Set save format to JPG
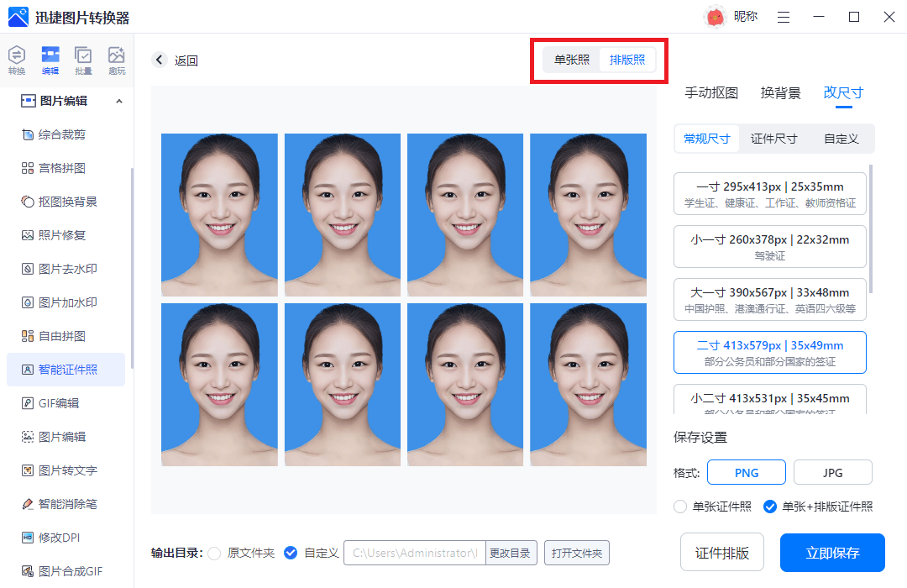The image size is (907, 588). [x=833, y=472]
